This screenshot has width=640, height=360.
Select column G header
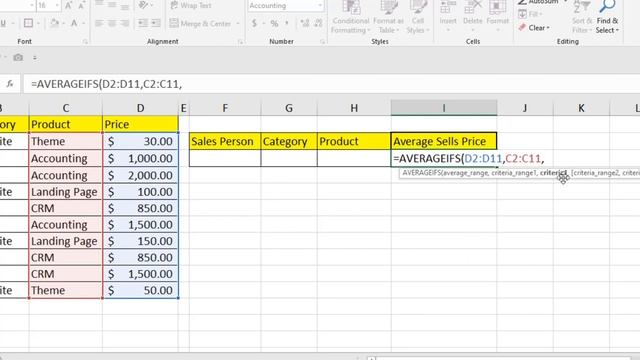click(289, 108)
